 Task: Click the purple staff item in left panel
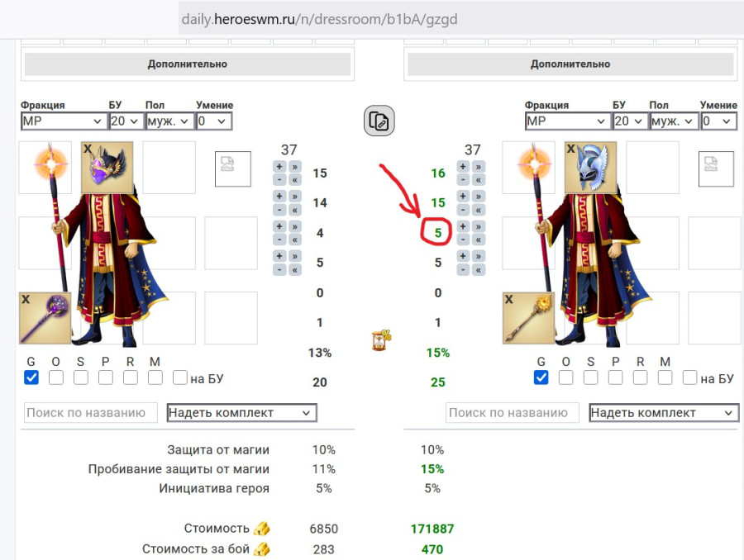pyautogui.click(x=45, y=318)
